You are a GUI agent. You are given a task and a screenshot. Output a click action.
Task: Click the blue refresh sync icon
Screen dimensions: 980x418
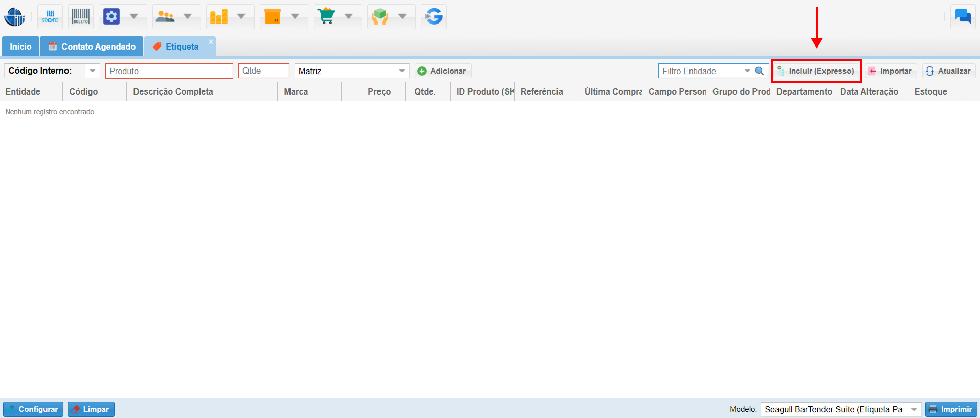tap(434, 17)
